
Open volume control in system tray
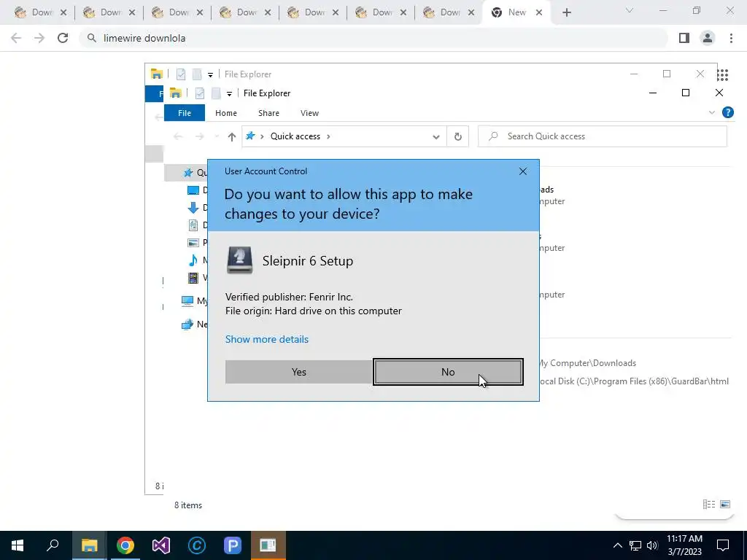pyautogui.click(x=652, y=545)
